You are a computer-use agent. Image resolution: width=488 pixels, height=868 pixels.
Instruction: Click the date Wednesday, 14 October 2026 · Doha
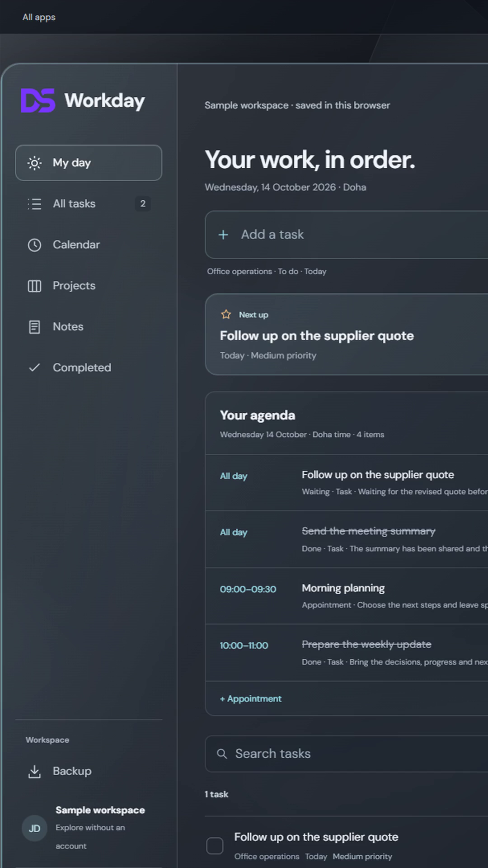pos(286,187)
